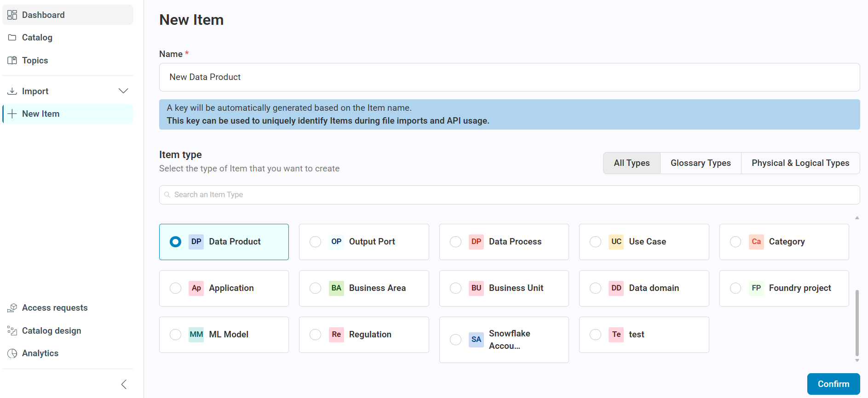Screen dimensions: 868x398
Task: Click the DP badge of Data Process
Action: coord(476,242)
